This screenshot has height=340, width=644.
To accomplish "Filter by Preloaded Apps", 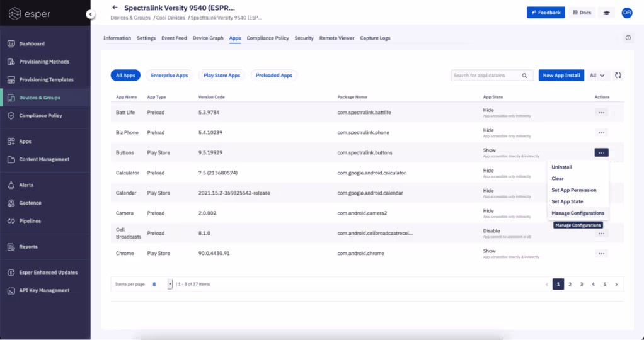I will click(274, 76).
